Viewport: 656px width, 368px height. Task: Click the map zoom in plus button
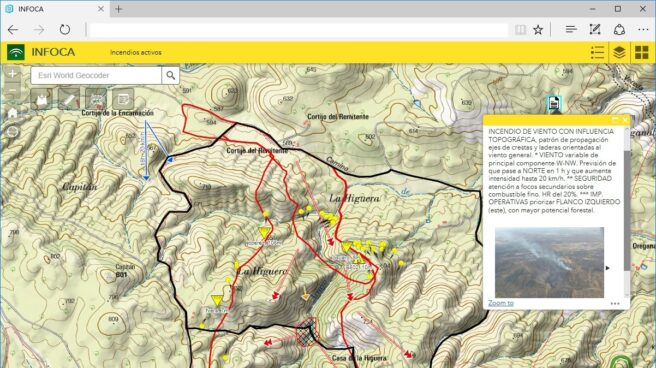[x=13, y=74]
